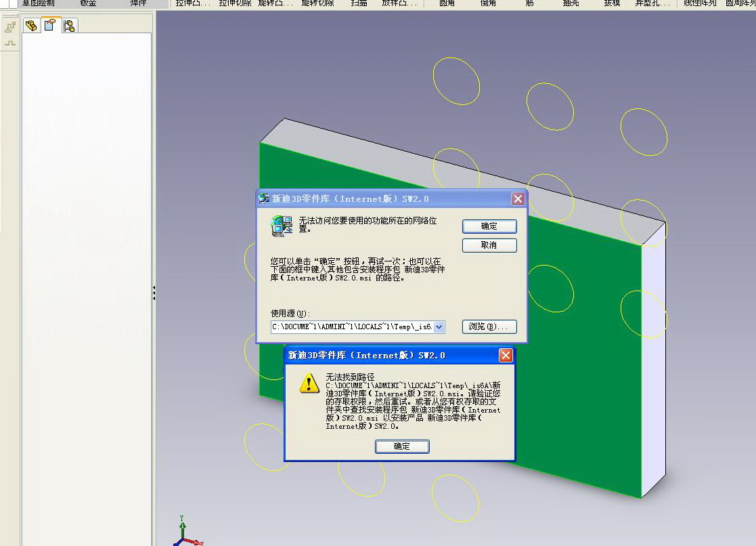Select the 旋转切除 revolved cut tool

point(317,3)
